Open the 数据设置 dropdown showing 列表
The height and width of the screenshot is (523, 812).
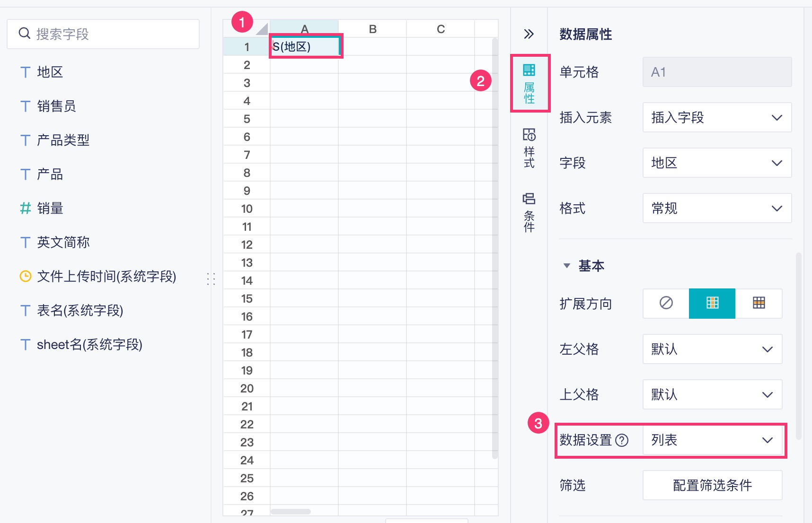coord(712,440)
